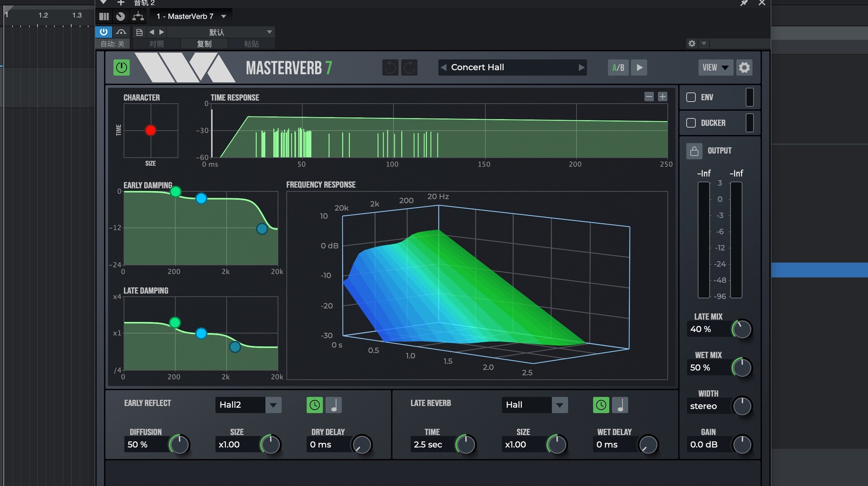Click the Early Reflect SIZE knob
This screenshot has width=868, height=486.
[270, 444]
